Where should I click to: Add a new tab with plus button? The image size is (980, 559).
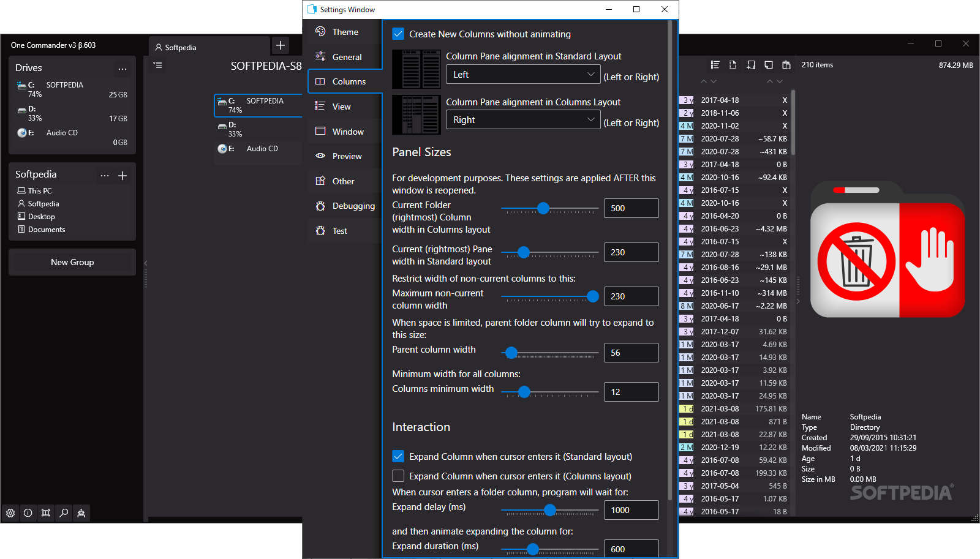point(281,45)
